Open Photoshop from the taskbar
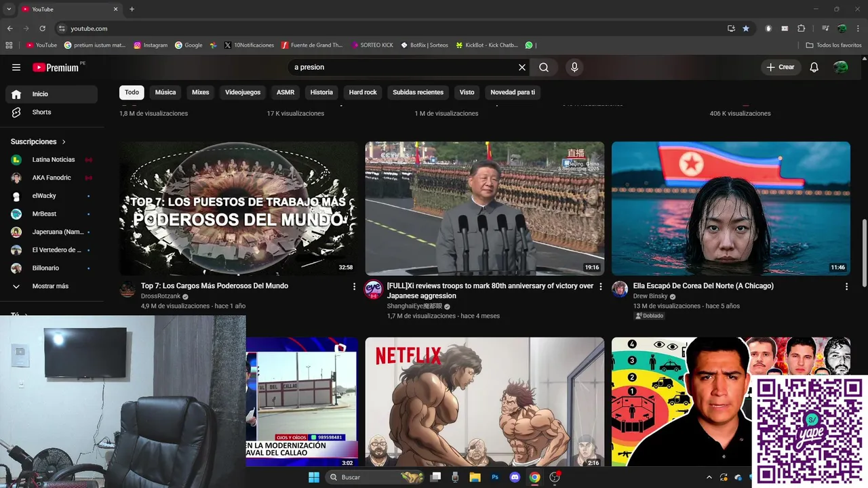Viewport: 868px width, 488px height. (495, 477)
